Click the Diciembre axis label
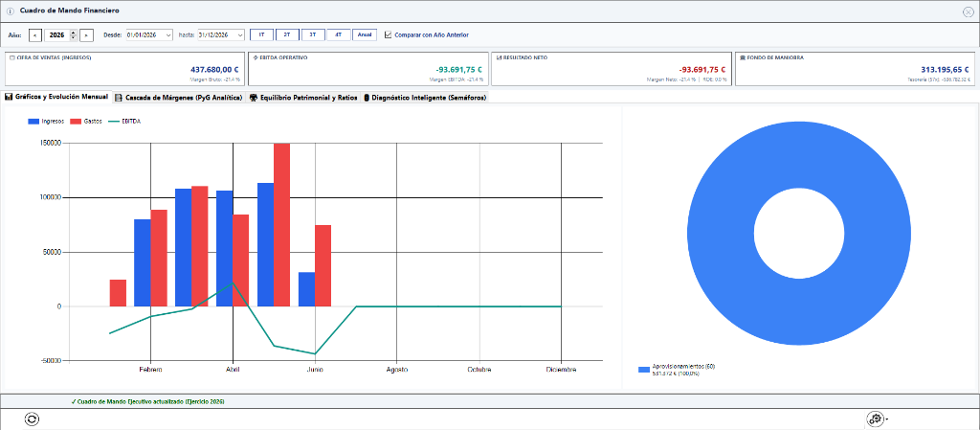The image size is (980, 430). (561, 370)
